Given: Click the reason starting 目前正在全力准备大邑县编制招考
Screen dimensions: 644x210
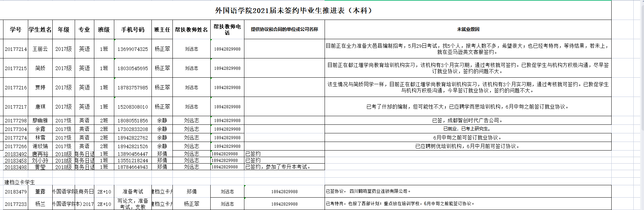Looking at the screenshot, I should click(468, 49).
